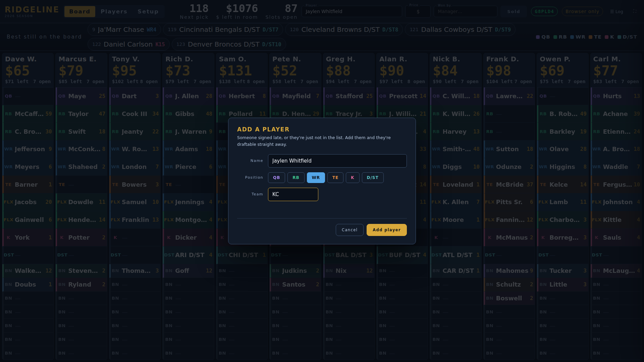Viewport: 644px width, 362px height.
Task: Click the Achane RB roster cell
Action: pyautogui.click(x=616, y=114)
